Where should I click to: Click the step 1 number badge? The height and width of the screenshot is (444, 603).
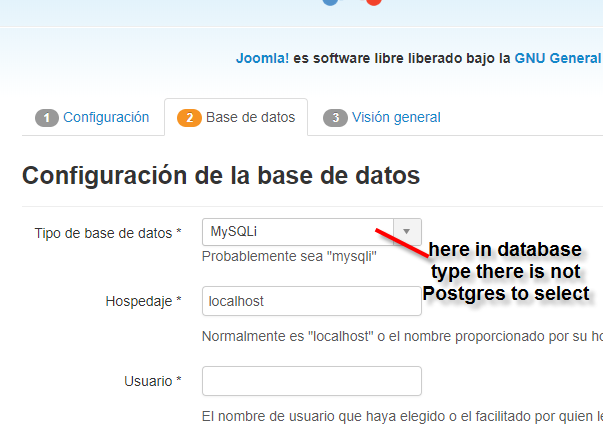click(x=47, y=118)
